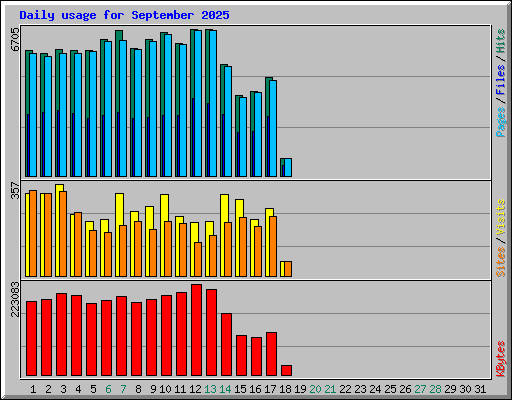The width and height of the screenshot is (512, 400).
Task: Click the orange 'Sites' legend label
Action: [501, 262]
